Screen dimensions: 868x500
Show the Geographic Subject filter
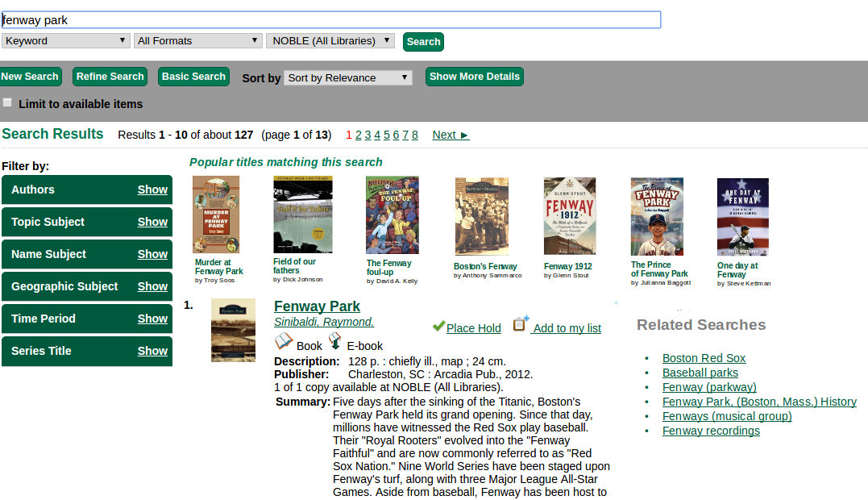pos(152,286)
